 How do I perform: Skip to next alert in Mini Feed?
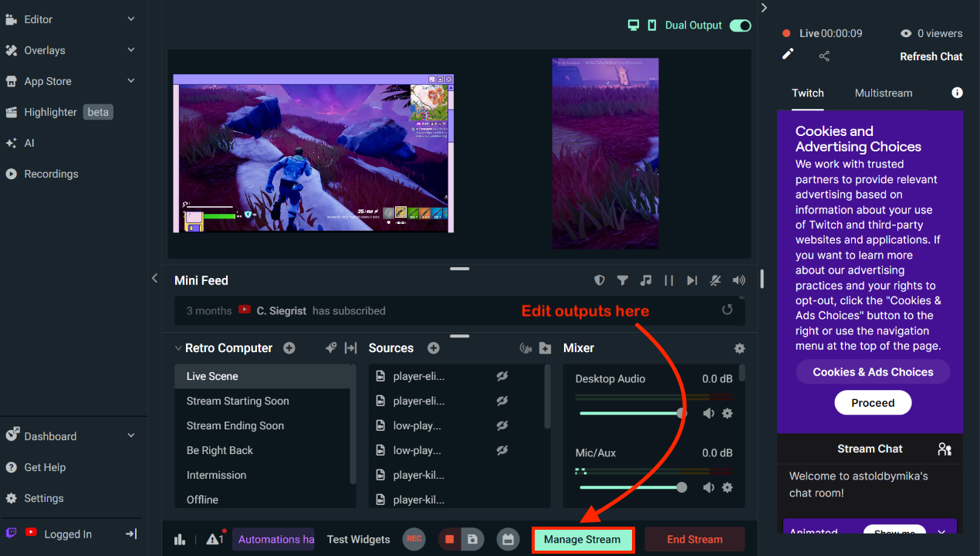(x=692, y=280)
